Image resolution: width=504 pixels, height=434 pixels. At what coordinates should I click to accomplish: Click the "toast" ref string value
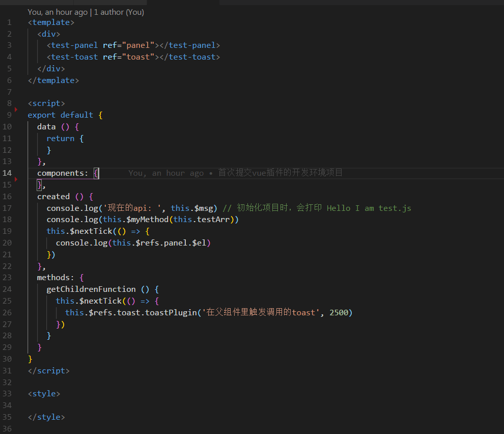click(x=138, y=57)
